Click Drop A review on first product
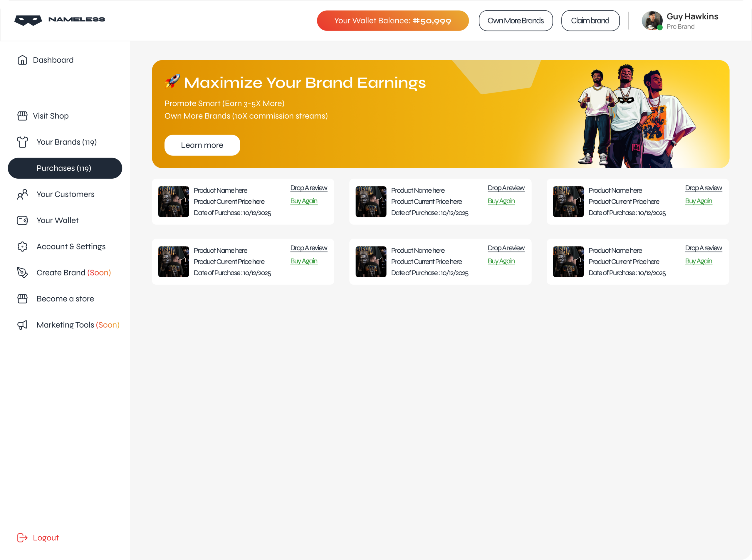Screen dimensions: 752x560 pyautogui.click(x=308, y=188)
